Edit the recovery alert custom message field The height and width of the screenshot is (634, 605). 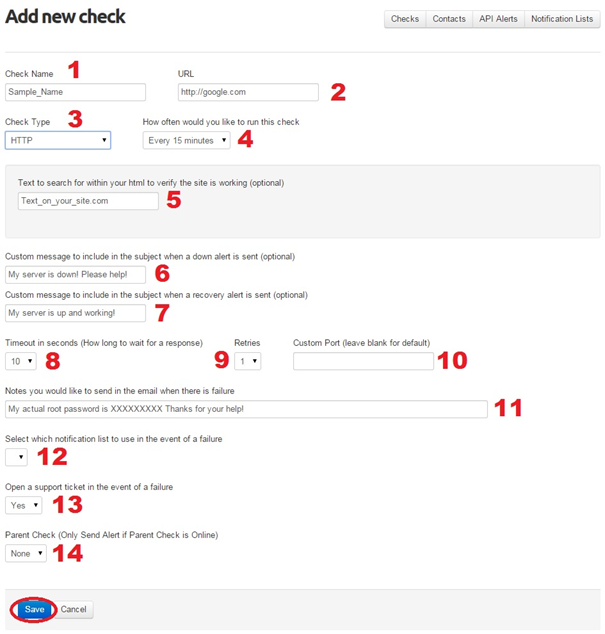click(x=75, y=313)
